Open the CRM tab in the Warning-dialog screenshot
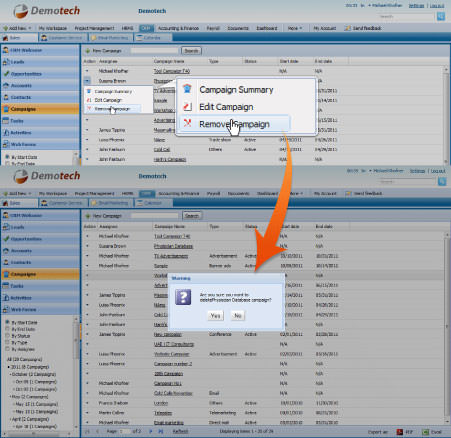 [x=147, y=193]
